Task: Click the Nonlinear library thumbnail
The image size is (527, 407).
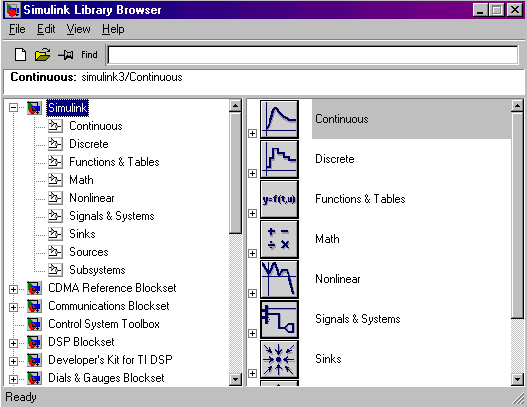Action: click(x=279, y=279)
